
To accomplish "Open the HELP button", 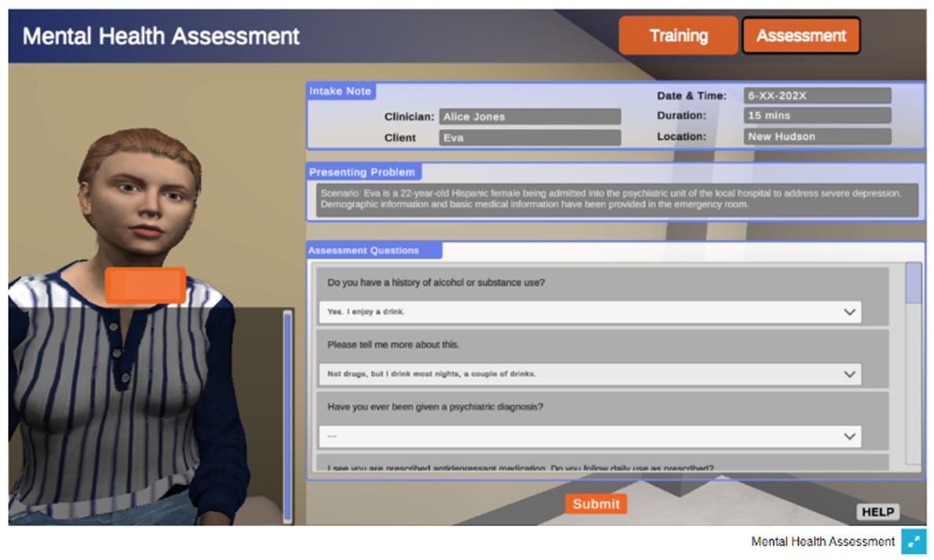I will (x=877, y=512).
